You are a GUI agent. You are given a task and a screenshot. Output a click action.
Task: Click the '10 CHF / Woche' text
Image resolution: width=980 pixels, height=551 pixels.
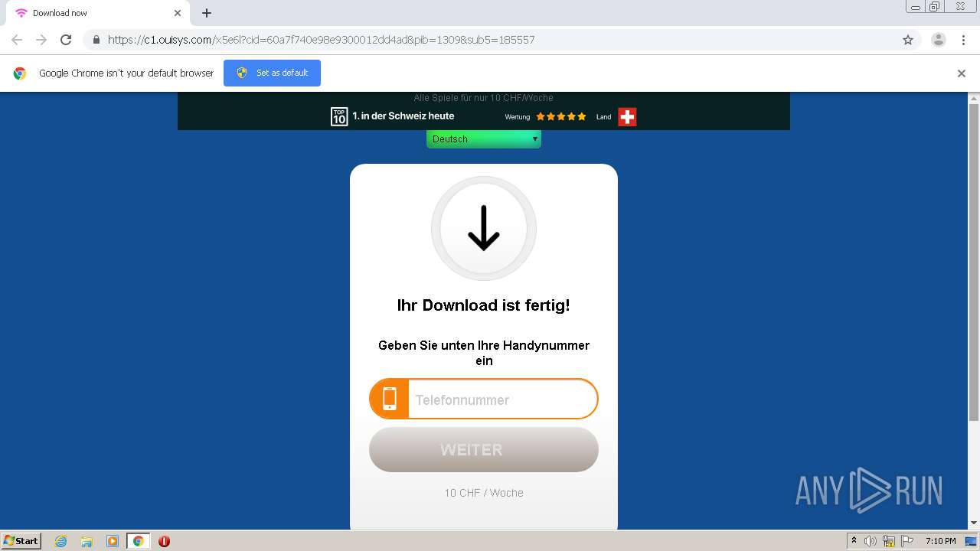(484, 493)
